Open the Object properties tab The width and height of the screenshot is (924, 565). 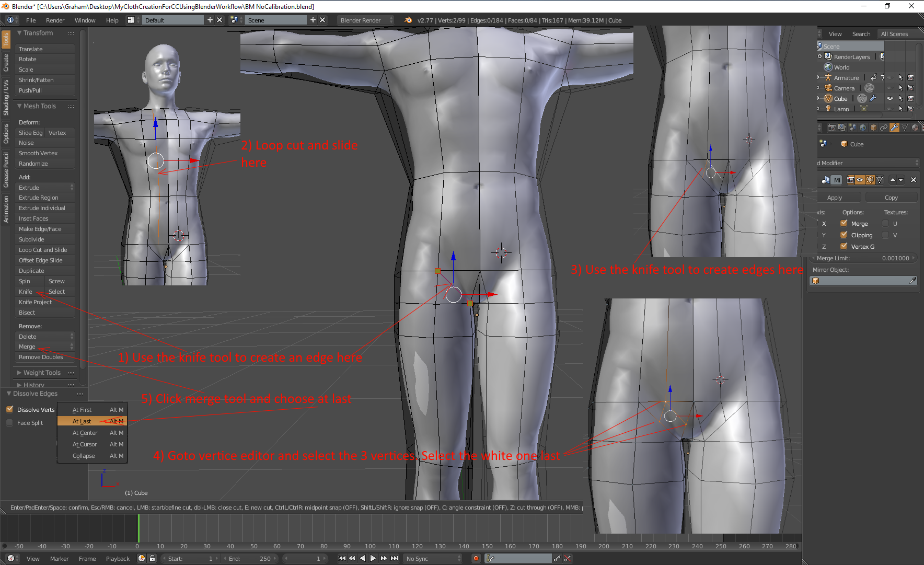click(873, 128)
